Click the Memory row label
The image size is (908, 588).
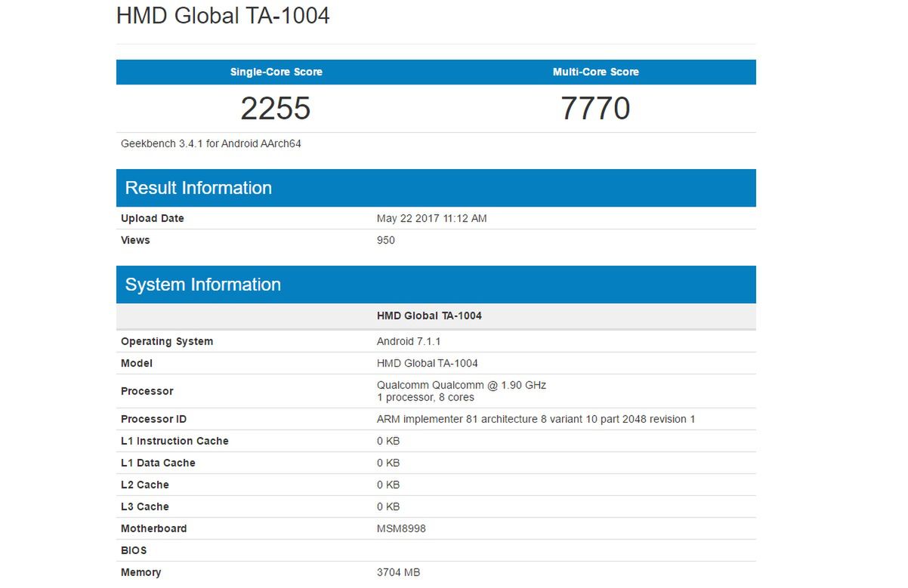pos(141,572)
